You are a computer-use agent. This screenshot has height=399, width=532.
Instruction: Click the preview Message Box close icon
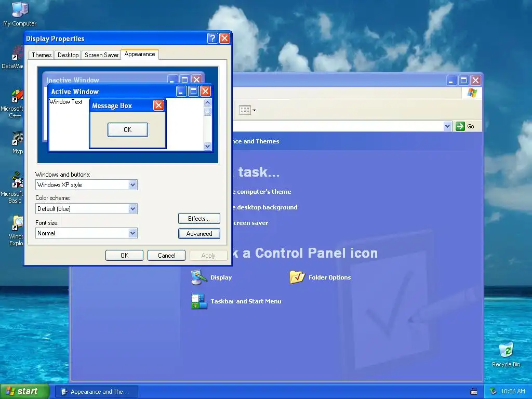(158, 105)
